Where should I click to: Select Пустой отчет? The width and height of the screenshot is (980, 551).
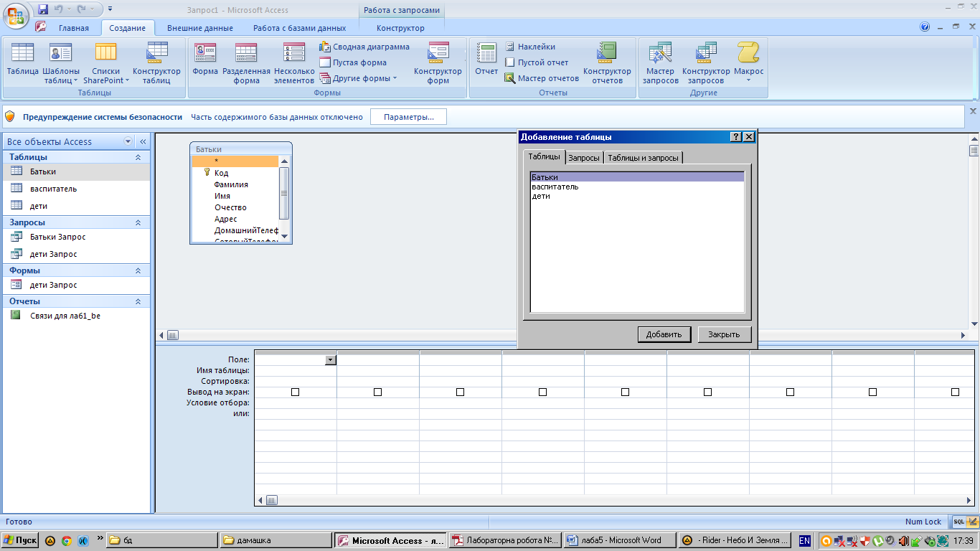tap(536, 62)
